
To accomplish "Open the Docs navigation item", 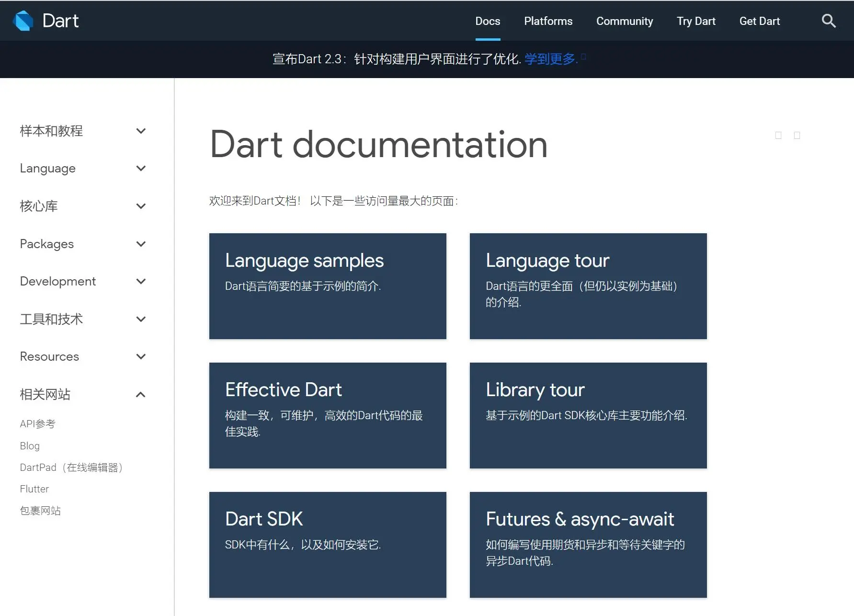I will pos(488,21).
